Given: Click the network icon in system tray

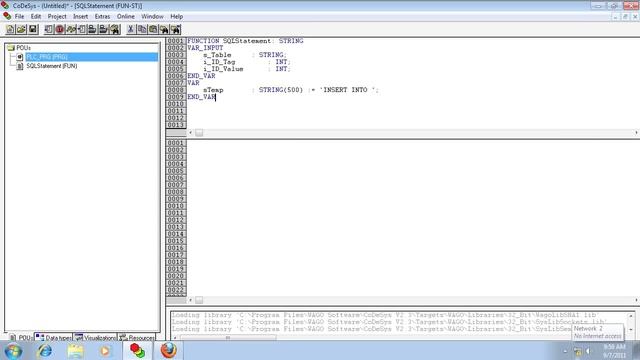Looking at the screenshot, I should click(x=578, y=351).
